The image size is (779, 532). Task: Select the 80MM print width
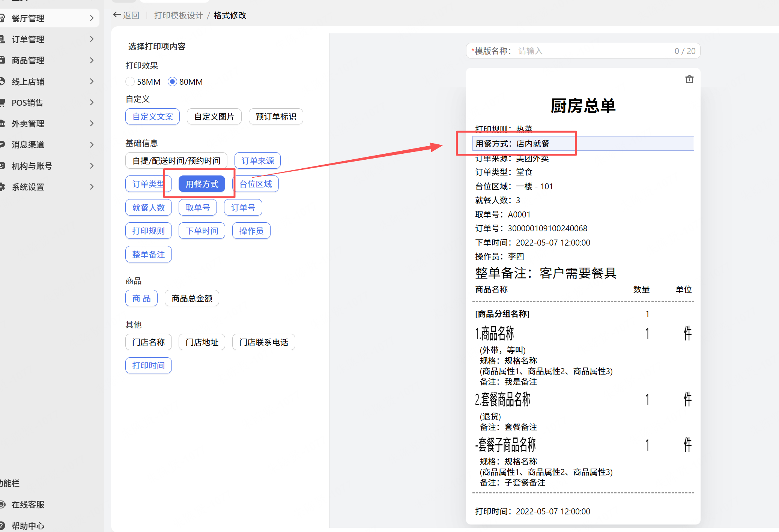tap(172, 82)
